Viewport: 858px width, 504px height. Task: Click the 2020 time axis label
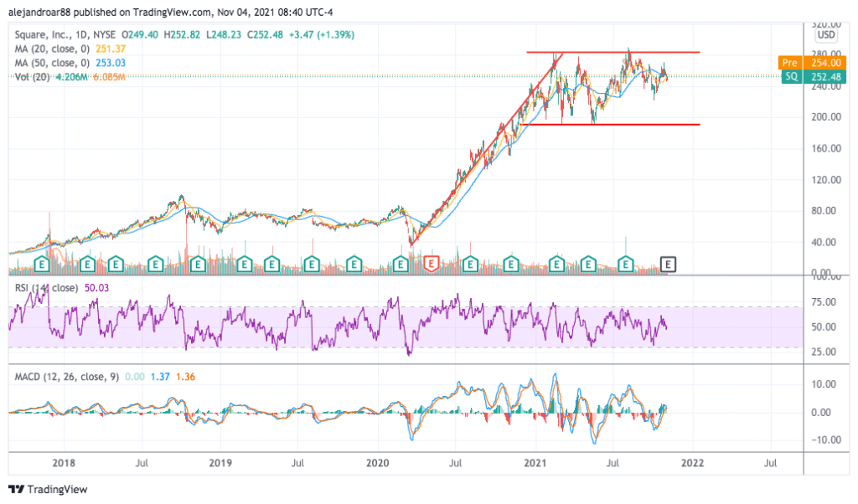(378, 463)
